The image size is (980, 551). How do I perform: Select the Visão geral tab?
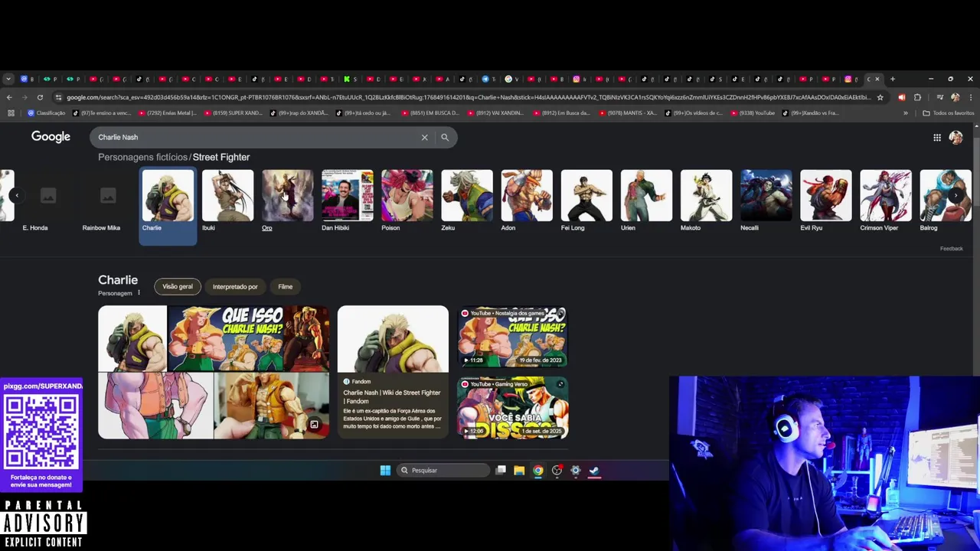pyautogui.click(x=178, y=287)
